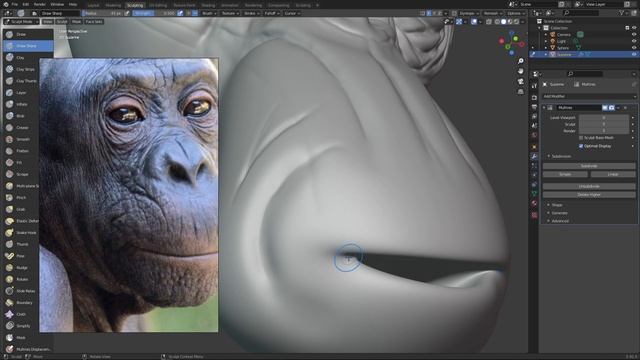Open the Window menu
Viewport: 640px width, 360px height.
pos(57,4)
